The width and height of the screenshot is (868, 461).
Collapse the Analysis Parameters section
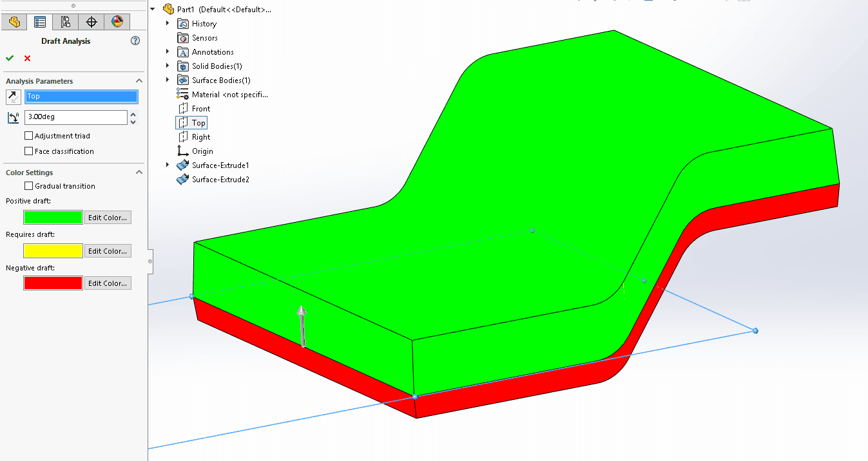point(139,81)
